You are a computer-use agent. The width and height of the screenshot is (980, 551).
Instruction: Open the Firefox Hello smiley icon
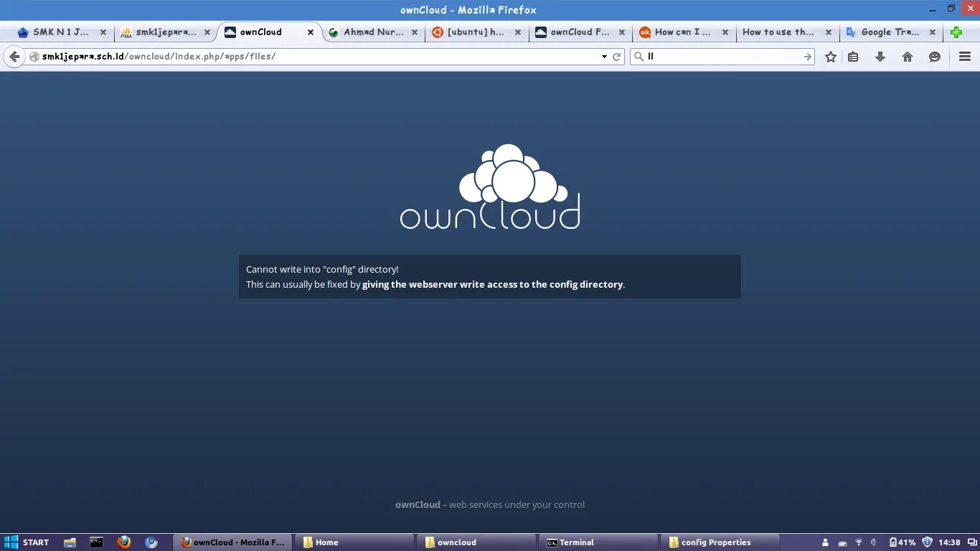click(x=935, y=57)
